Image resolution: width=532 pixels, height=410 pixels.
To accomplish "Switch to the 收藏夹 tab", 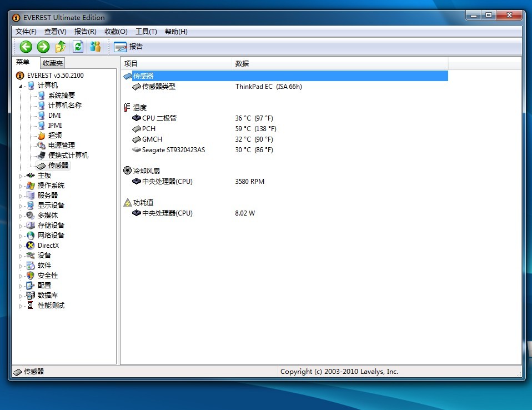I will point(53,63).
